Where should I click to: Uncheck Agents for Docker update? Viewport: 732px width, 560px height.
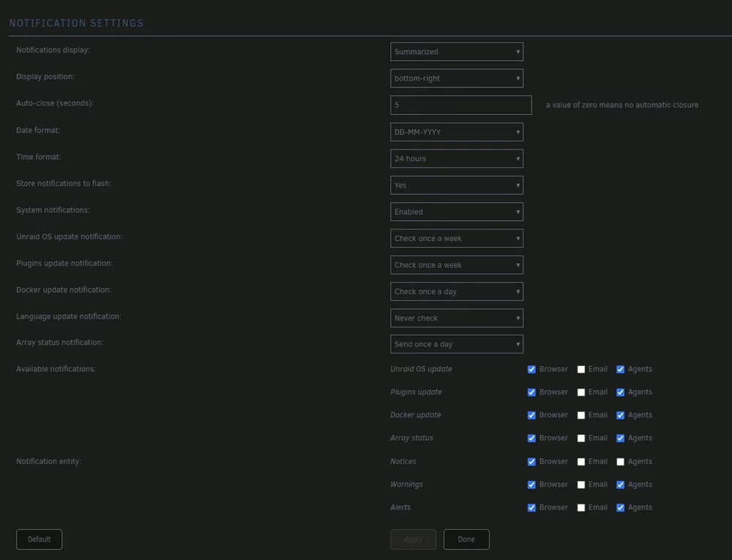point(620,415)
